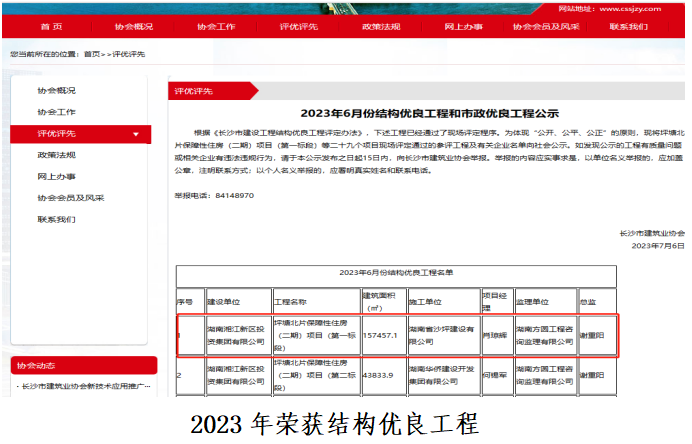Click the 首页 home navigation tab
The height and width of the screenshot is (444, 692).
(x=49, y=26)
